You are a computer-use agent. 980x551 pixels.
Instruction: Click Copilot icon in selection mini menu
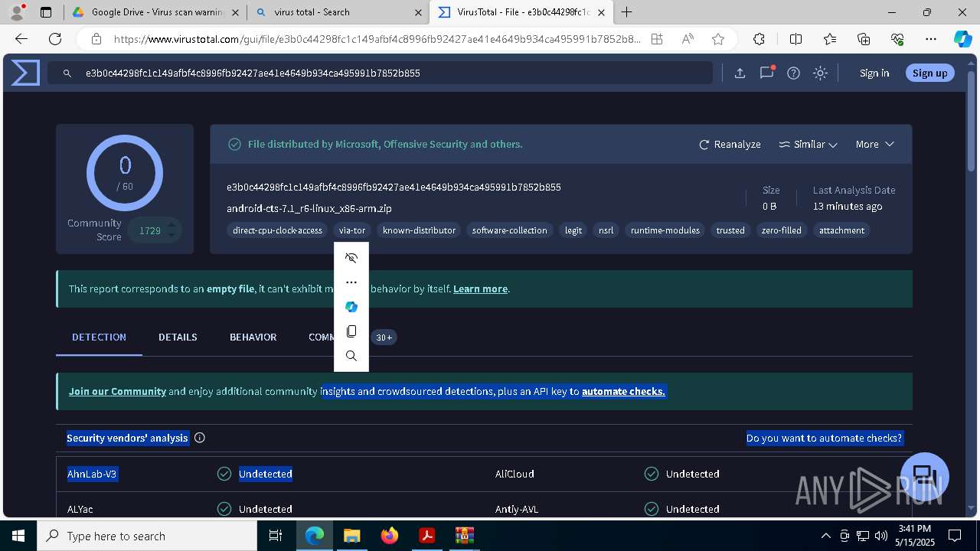351,307
